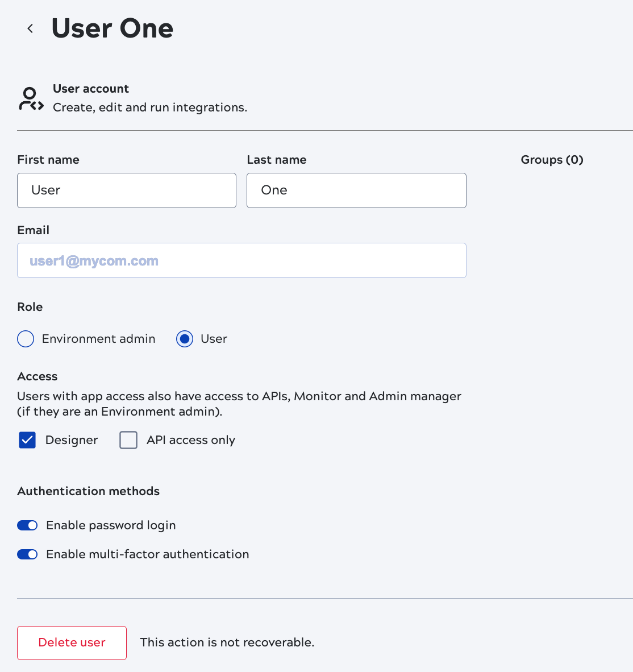Click the 'Enable password login' label text
633x672 pixels.
[111, 525]
